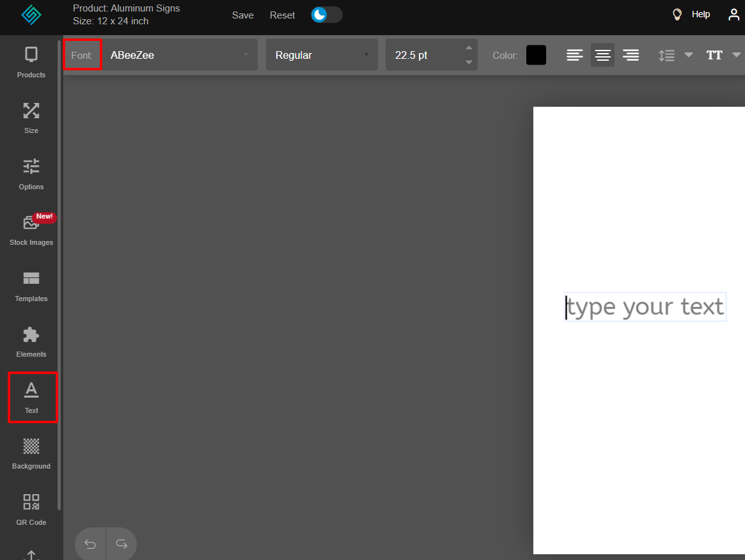Image resolution: width=745 pixels, height=560 pixels.
Task: Click the Reset button
Action: (282, 15)
